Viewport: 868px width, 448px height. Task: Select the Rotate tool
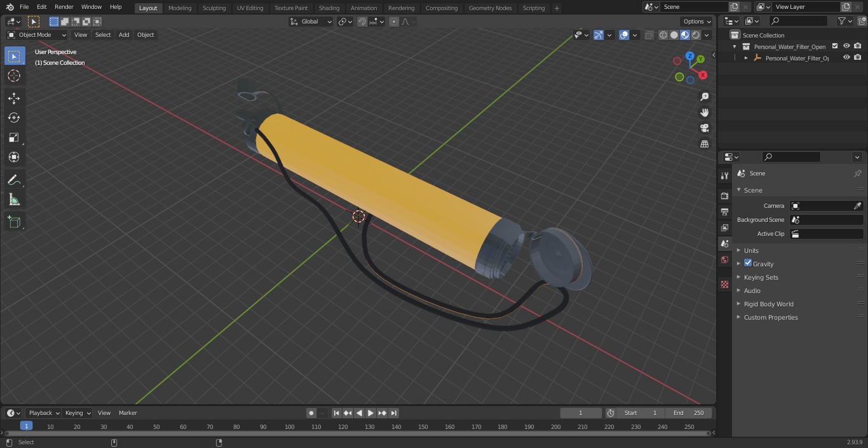click(x=14, y=118)
